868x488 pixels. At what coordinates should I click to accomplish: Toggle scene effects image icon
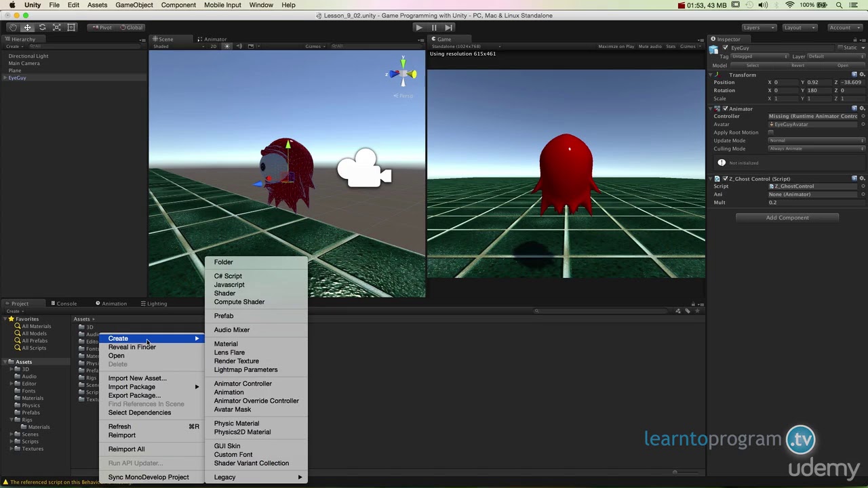(251, 46)
